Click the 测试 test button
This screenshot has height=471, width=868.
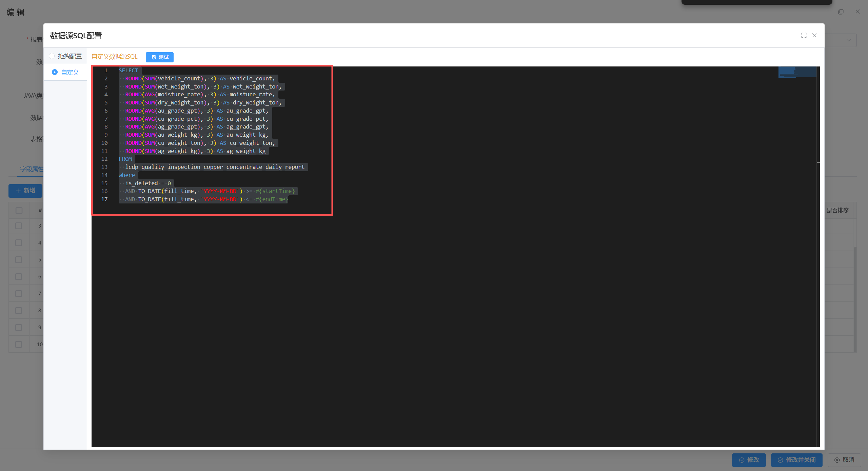160,57
